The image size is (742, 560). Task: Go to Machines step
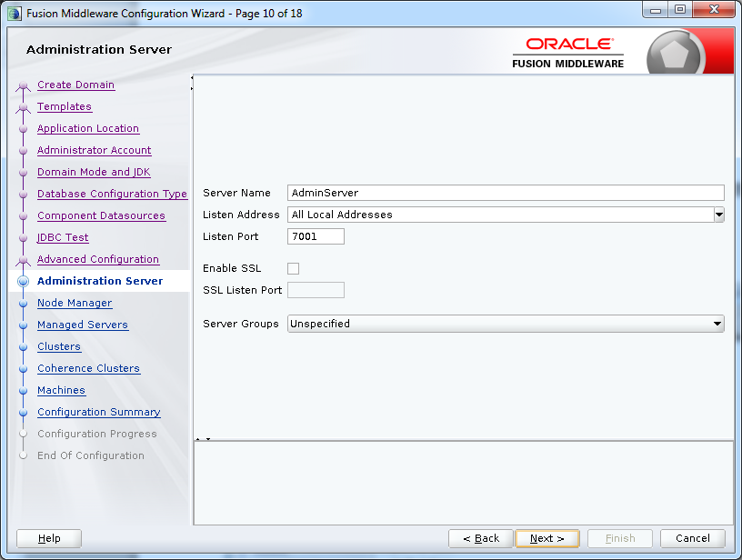pyautogui.click(x=62, y=390)
